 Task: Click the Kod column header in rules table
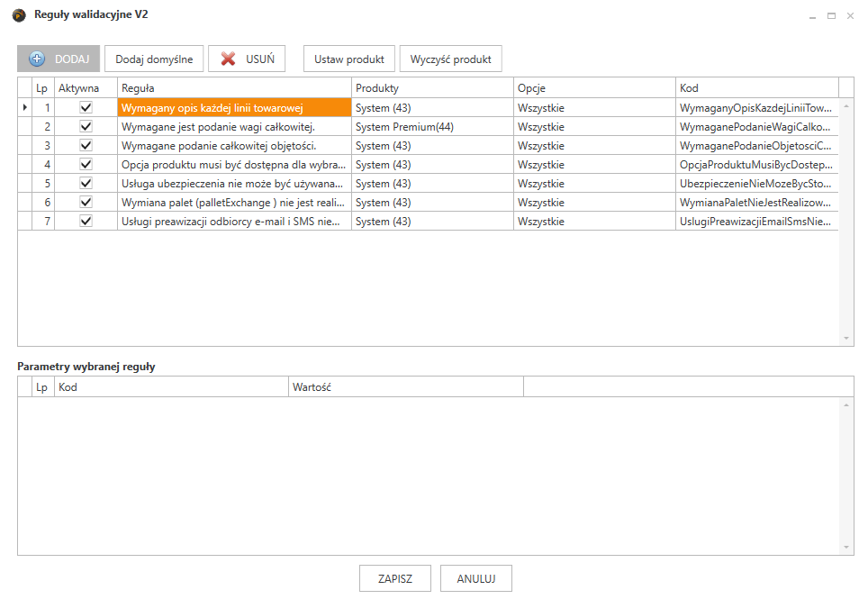(756, 88)
